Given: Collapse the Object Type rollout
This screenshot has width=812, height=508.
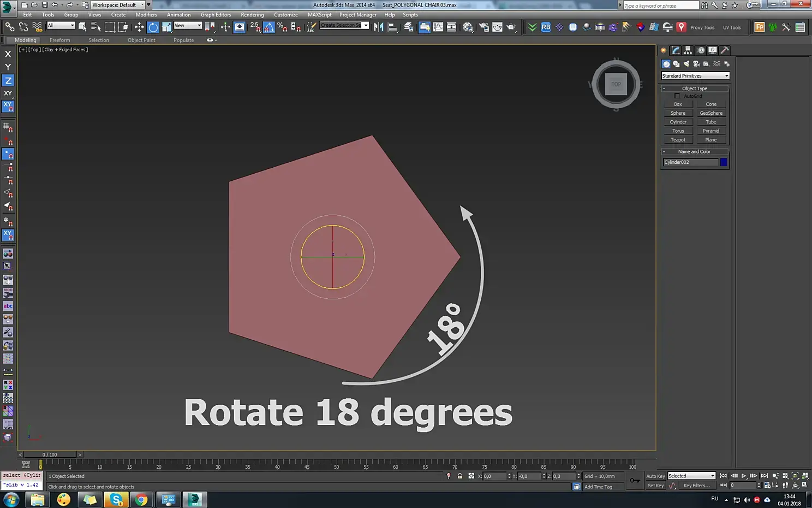Looking at the screenshot, I should [x=694, y=88].
